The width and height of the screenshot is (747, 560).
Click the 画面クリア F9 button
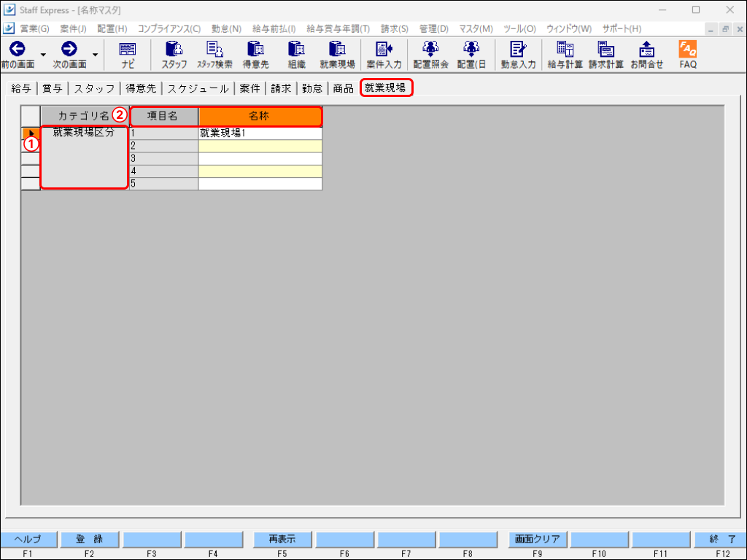coord(538,539)
